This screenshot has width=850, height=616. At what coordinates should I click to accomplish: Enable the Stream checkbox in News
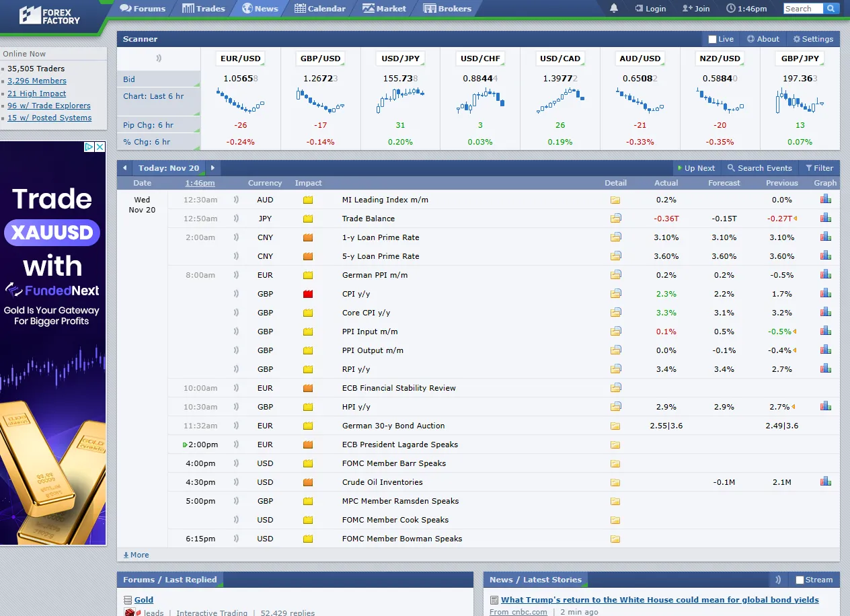click(800, 580)
